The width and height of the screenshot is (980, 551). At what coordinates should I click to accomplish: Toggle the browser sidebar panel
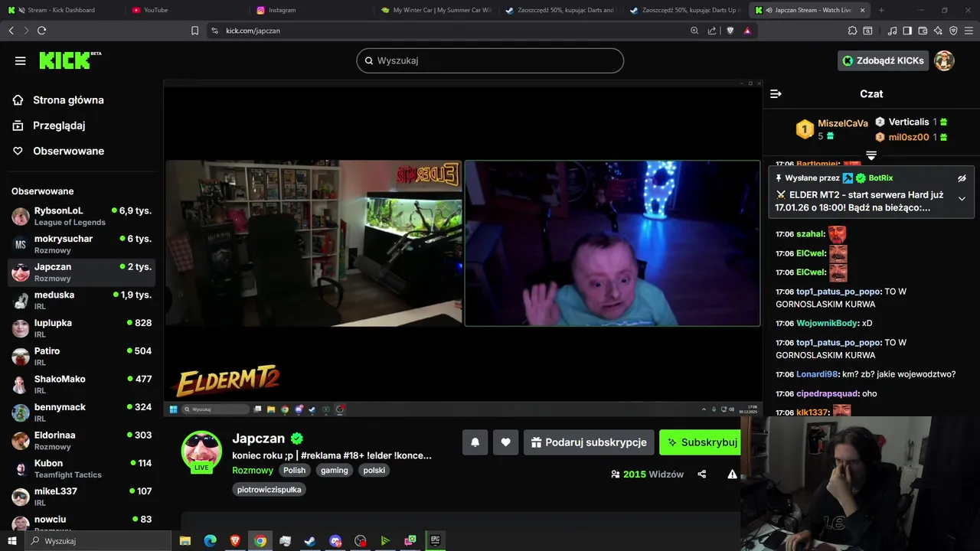[x=907, y=31]
